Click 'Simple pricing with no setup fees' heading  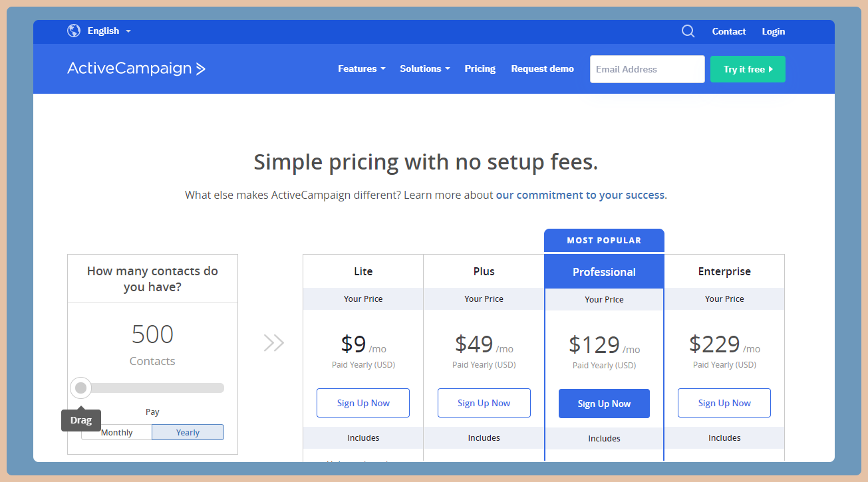[426, 162]
